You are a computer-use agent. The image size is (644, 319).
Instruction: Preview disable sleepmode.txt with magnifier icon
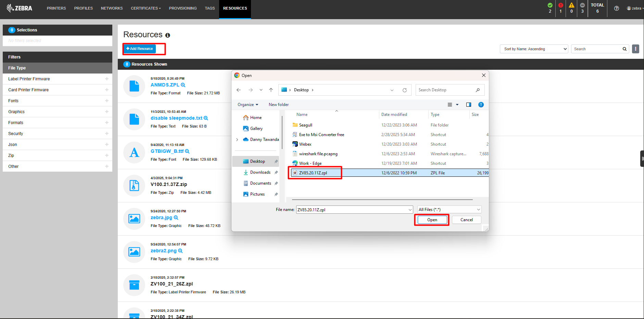tap(206, 118)
